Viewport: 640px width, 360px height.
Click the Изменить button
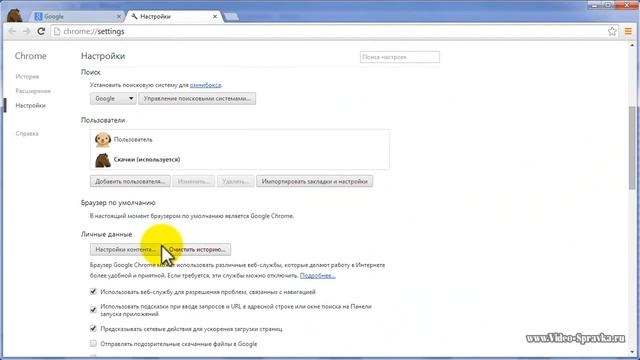193,182
